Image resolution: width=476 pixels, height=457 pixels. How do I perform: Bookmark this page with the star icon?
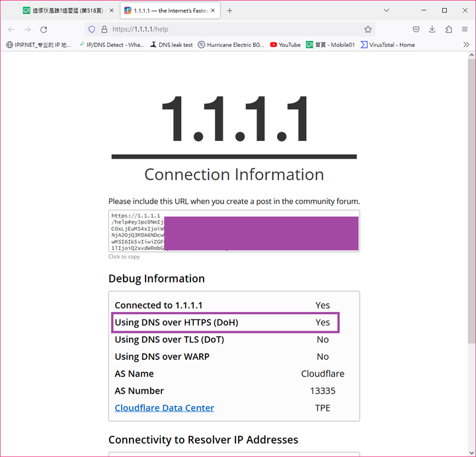pos(368,30)
